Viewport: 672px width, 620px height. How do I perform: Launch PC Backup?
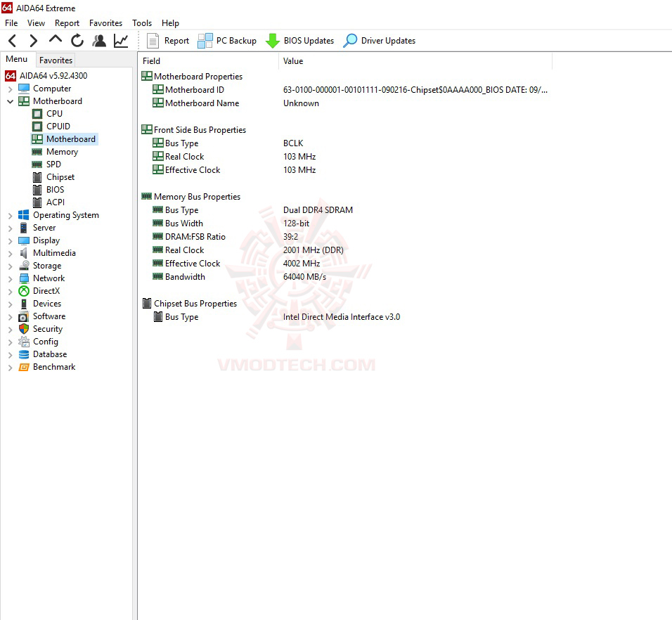click(227, 41)
